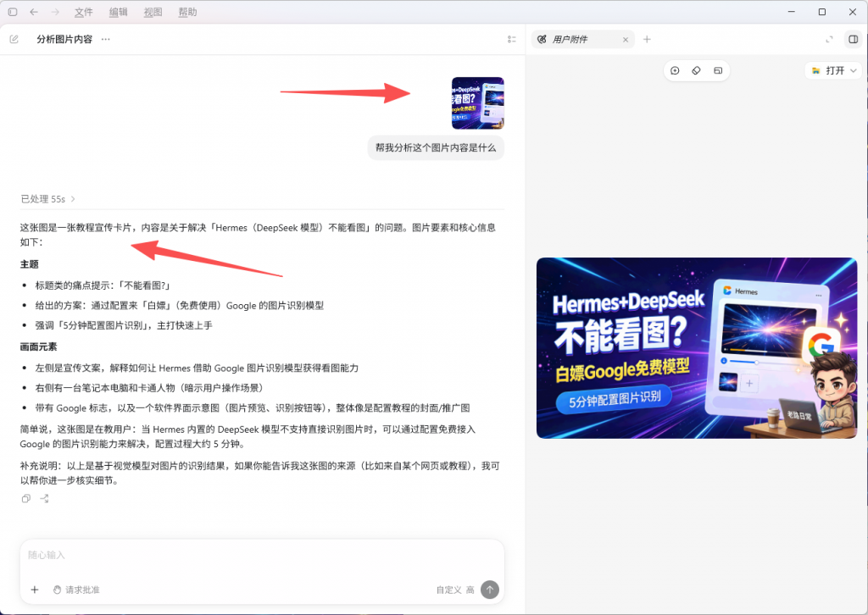This screenshot has height=615, width=868.
Task: Start a new chat with the pencil icon
Action: (x=14, y=39)
